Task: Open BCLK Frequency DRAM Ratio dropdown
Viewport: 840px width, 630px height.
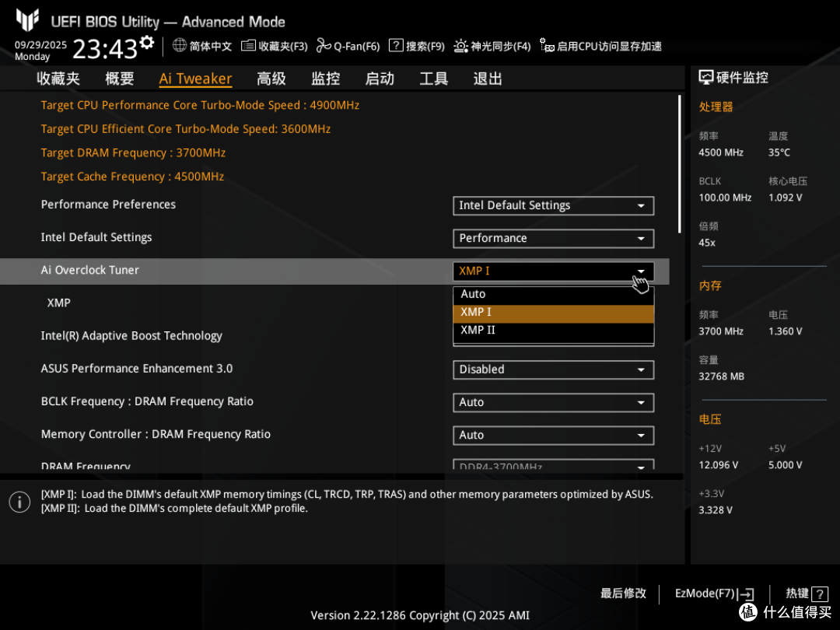Action: pos(554,402)
